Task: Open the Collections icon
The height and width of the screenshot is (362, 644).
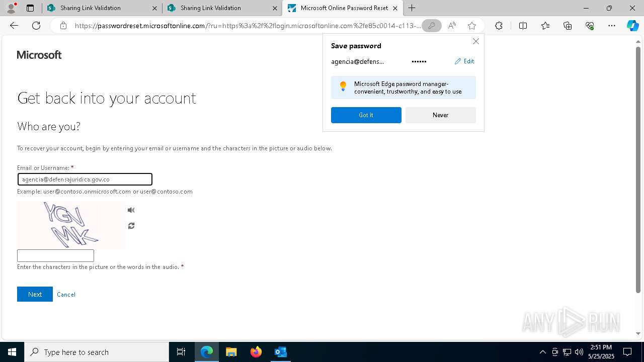Action: tap(568, 26)
